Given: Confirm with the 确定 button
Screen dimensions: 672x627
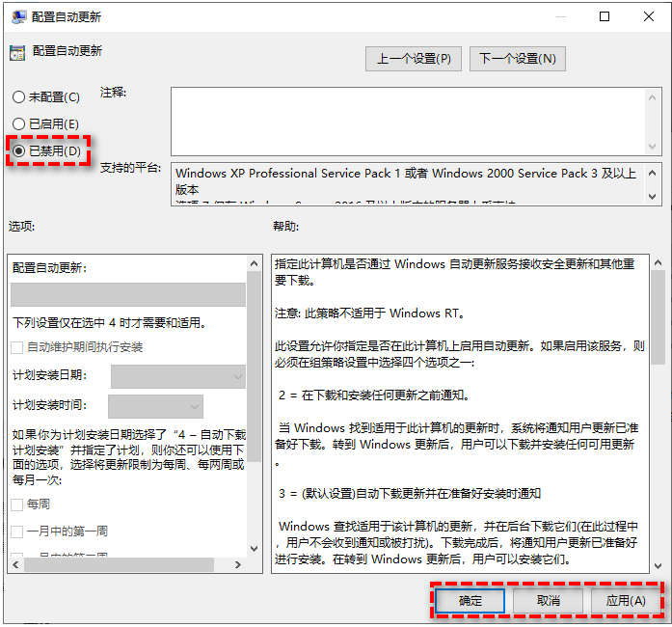Looking at the screenshot, I should point(470,600).
